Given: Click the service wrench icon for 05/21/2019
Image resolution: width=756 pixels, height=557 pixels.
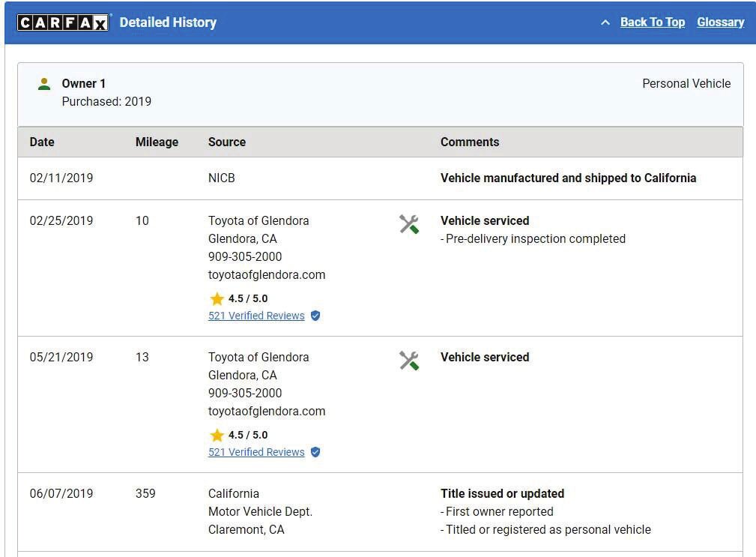Looking at the screenshot, I should point(409,361).
